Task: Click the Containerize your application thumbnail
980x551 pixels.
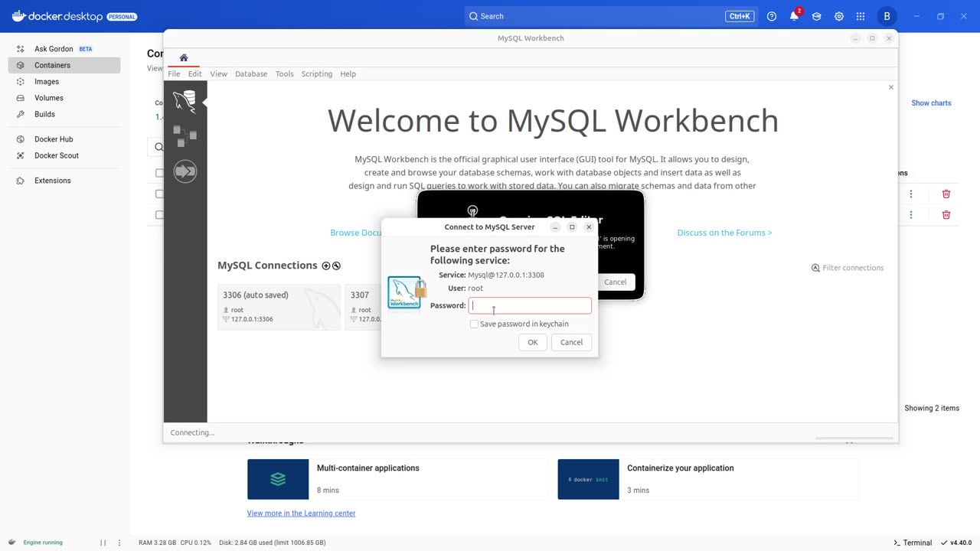Action: [588, 479]
